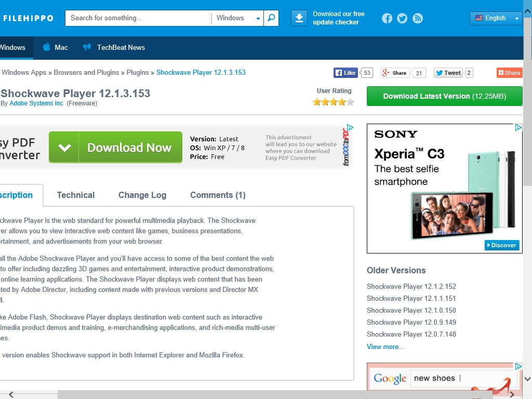This screenshot has width=532, height=399.
Task: Click the AdChoices icon on Sony ad
Action: [518, 128]
